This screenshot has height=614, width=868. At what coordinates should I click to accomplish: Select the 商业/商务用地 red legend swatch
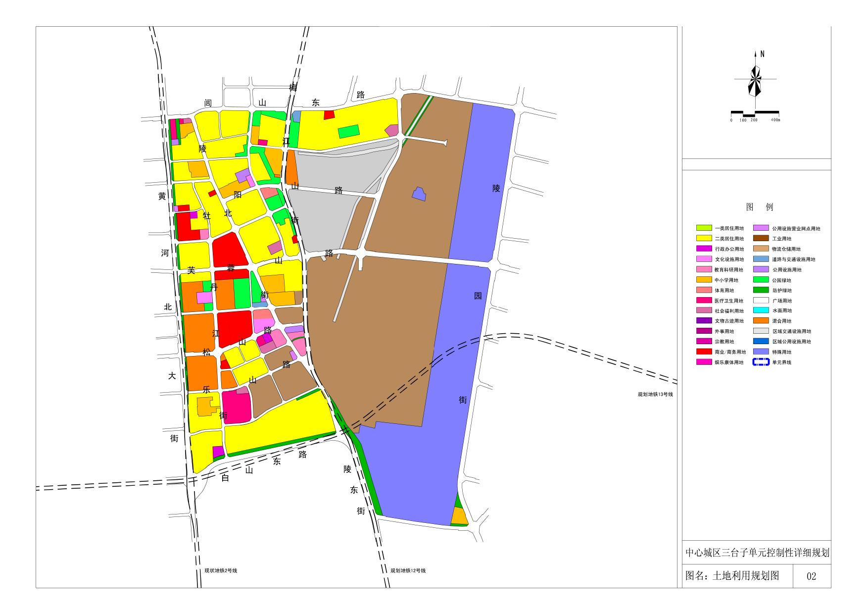(x=703, y=352)
